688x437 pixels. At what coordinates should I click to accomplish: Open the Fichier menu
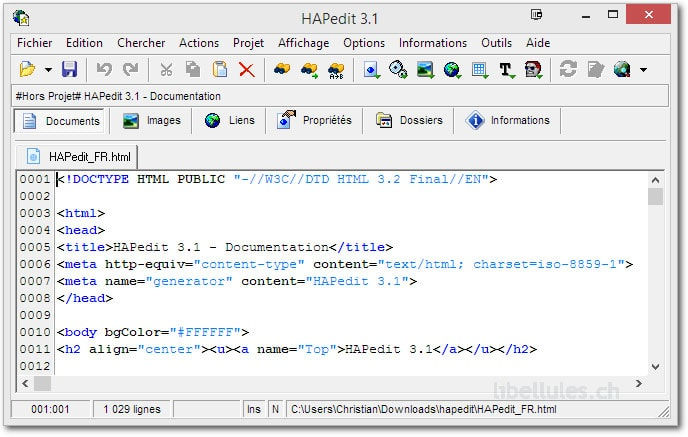(34, 43)
